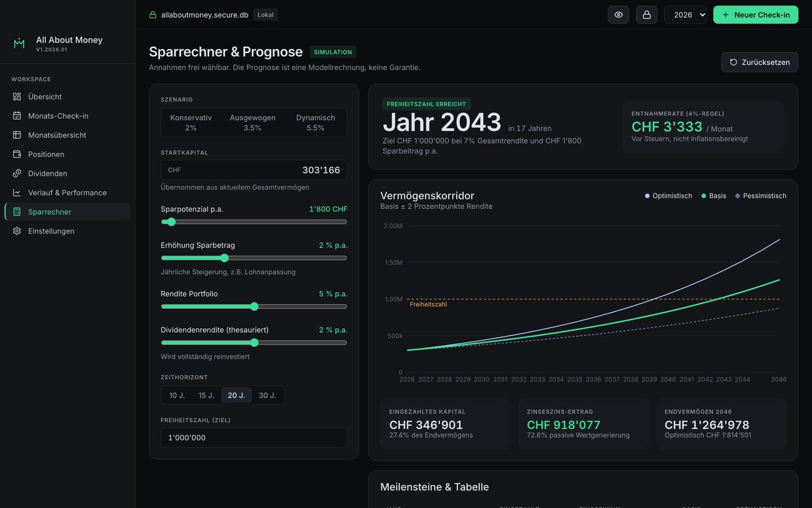Go to Monats-Check-in
This screenshot has height=508, width=812.
coord(67,116)
